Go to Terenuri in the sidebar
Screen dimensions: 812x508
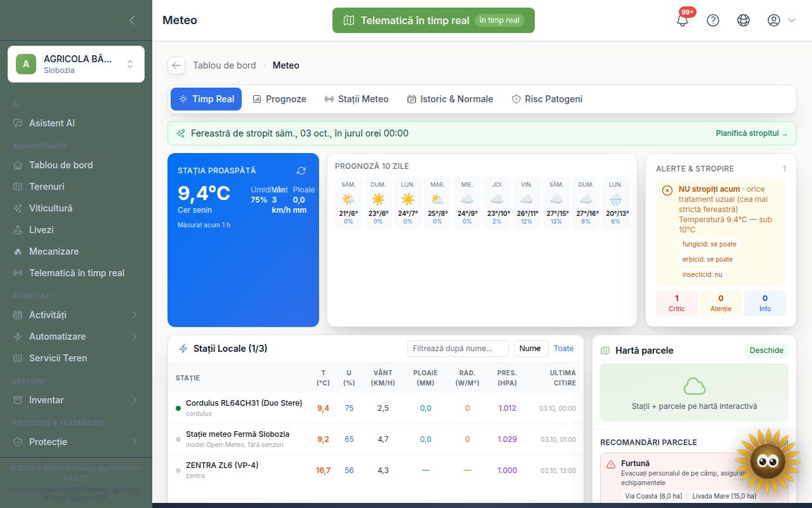[76, 187]
